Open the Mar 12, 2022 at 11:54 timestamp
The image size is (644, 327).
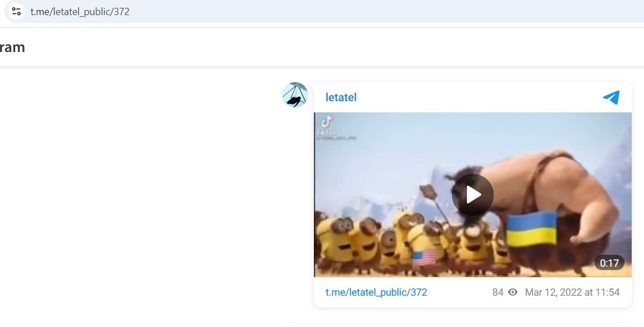pos(572,292)
